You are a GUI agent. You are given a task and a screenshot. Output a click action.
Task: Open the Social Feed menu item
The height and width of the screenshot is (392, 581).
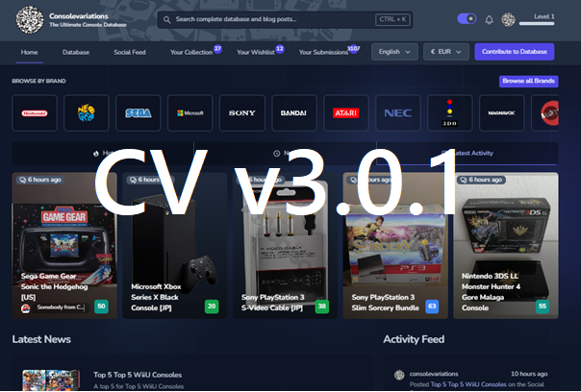point(130,52)
